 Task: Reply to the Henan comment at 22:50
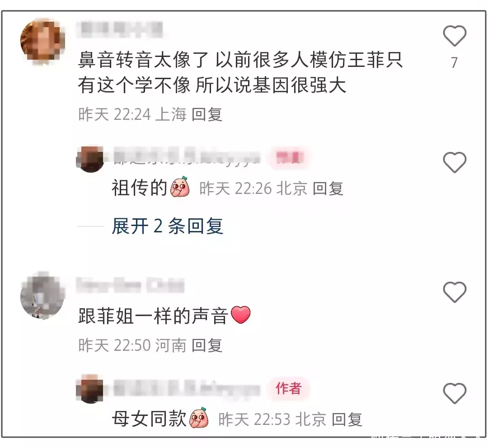coord(206,345)
